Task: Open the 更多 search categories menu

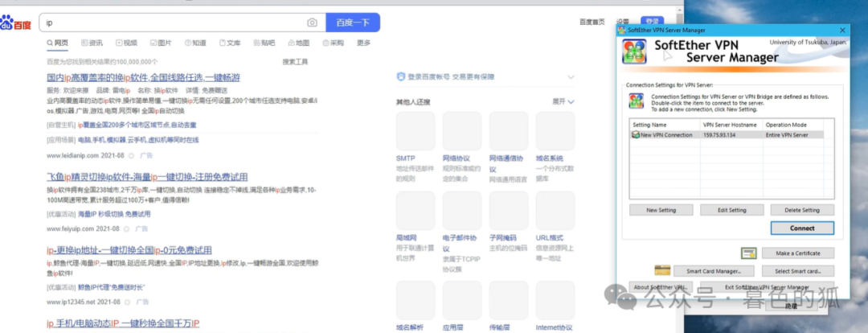Action: (x=363, y=43)
